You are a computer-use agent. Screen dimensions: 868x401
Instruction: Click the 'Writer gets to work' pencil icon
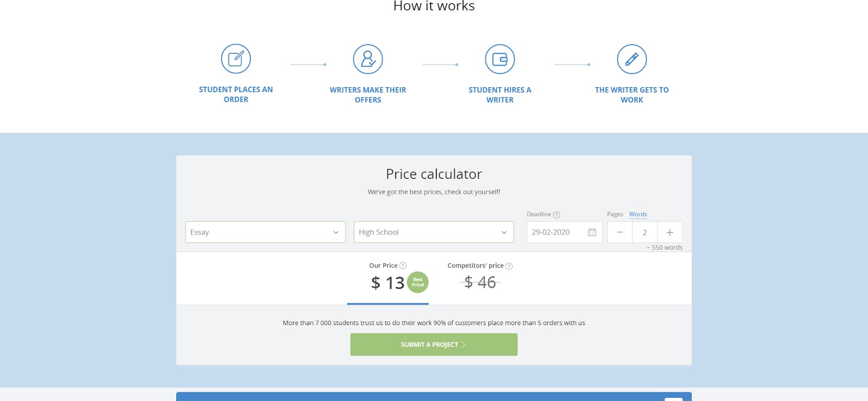632,59
